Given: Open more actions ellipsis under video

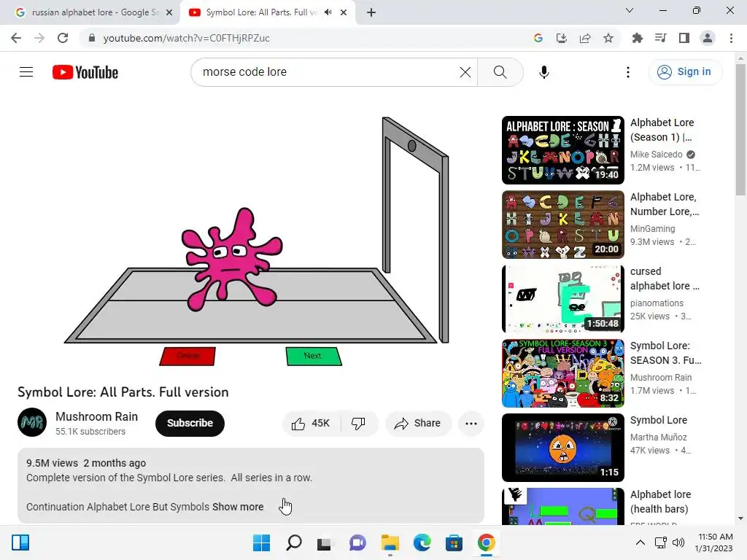Looking at the screenshot, I should click(x=471, y=424).
